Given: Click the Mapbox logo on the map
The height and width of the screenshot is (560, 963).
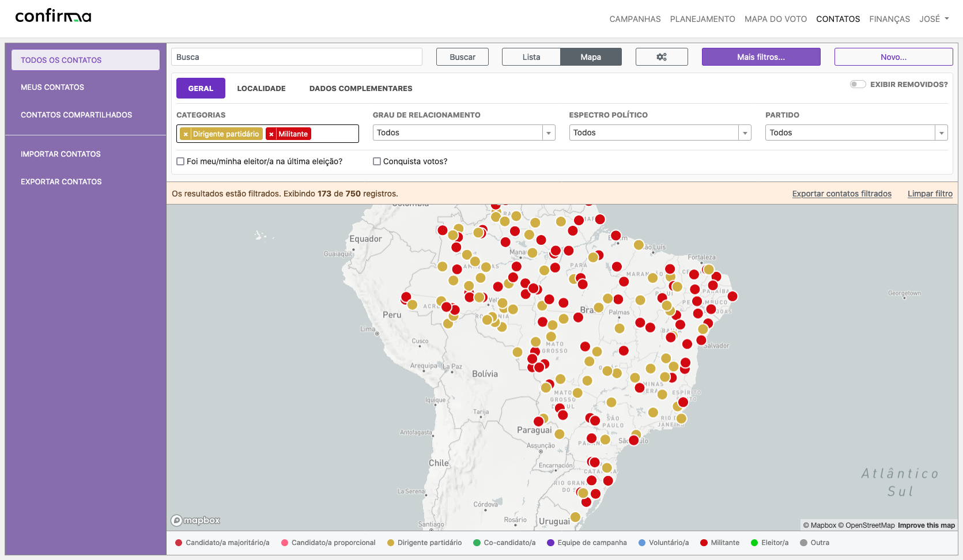Looking at the screenshot, I should [x=195, y=520].
